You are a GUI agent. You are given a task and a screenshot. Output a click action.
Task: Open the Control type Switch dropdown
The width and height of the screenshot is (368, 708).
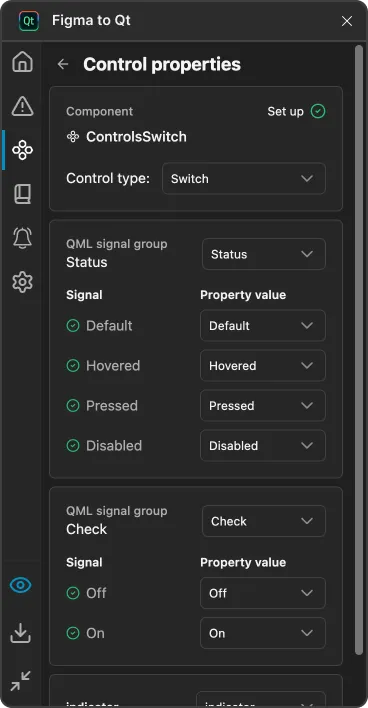(x=244, y=179)
